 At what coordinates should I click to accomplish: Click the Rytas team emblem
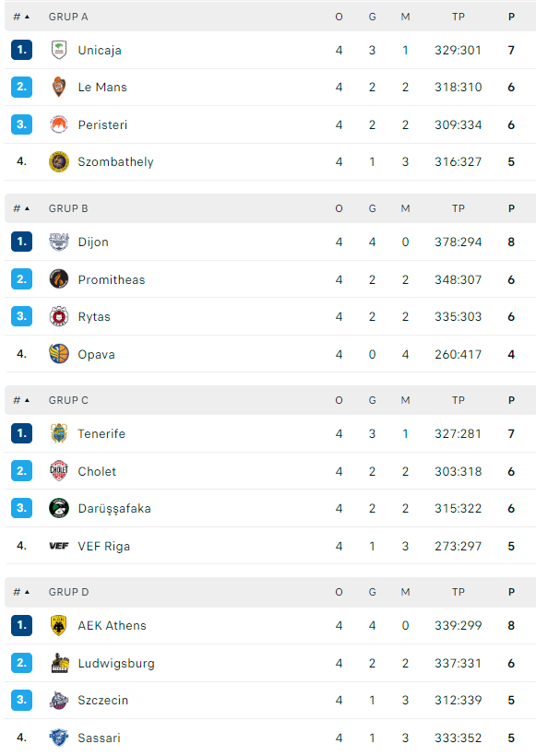point(59,316)
